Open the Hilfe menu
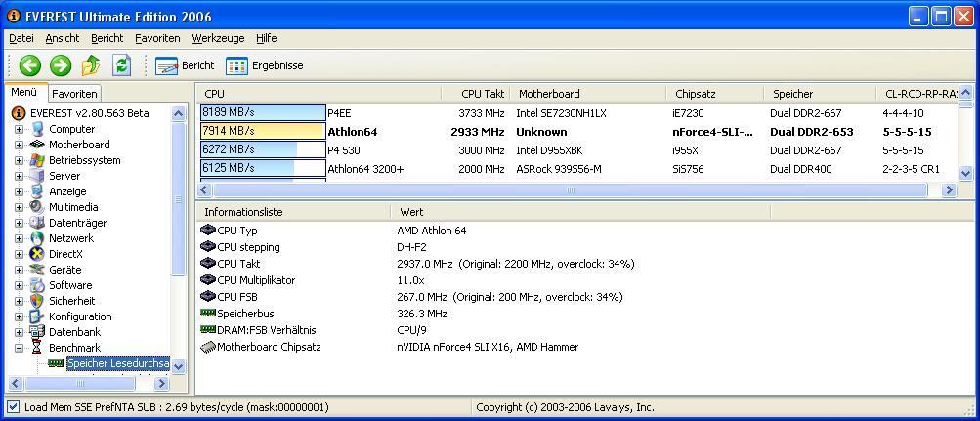This screenshot has height=421, width=980. [266, 38]
